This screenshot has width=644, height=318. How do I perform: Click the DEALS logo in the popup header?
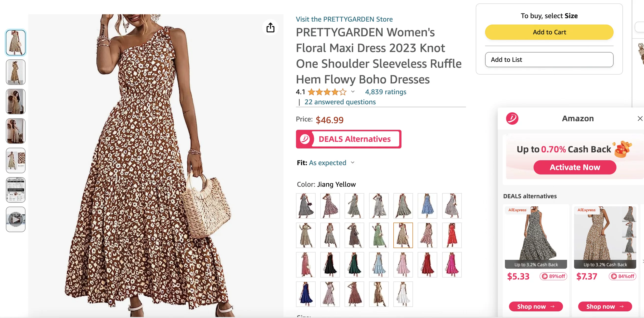point(512,118)
